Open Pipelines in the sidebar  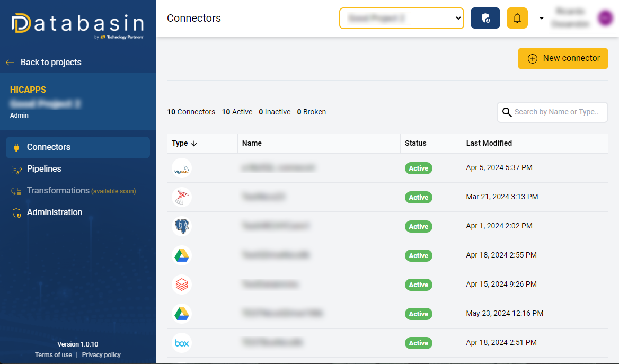tap(44, 169)
